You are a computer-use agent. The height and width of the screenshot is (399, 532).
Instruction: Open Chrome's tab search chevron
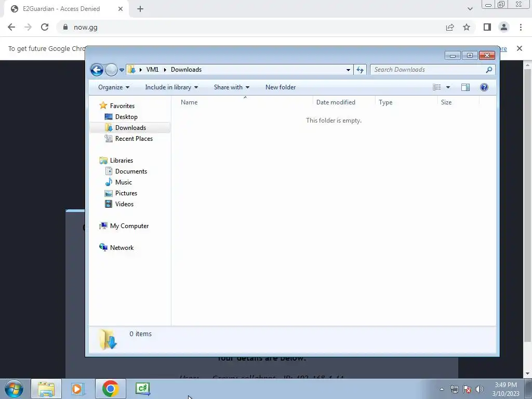[470, 9]
